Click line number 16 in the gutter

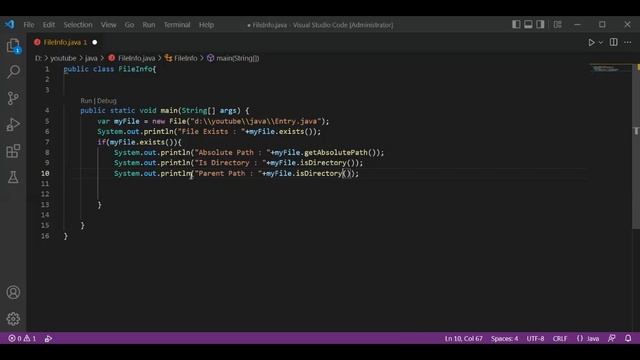(x=45, y=236)
